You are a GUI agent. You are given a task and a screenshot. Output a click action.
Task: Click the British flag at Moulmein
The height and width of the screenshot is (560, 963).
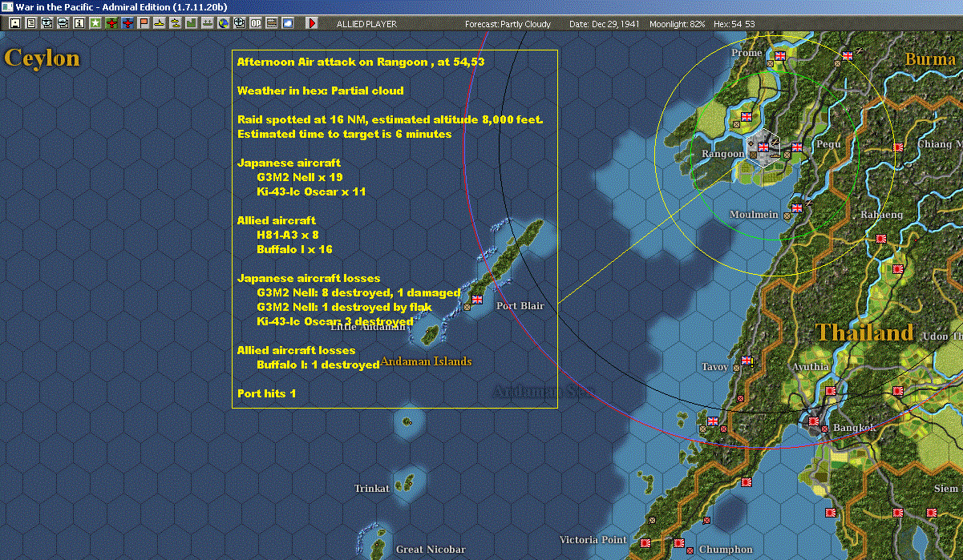pos(797,208)
